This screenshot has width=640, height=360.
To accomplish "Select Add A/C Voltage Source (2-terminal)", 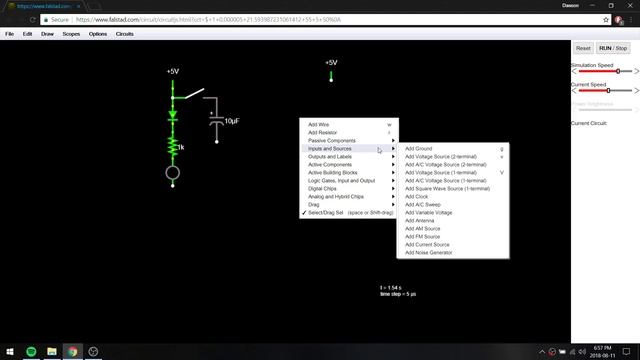I will coord(453,164).
